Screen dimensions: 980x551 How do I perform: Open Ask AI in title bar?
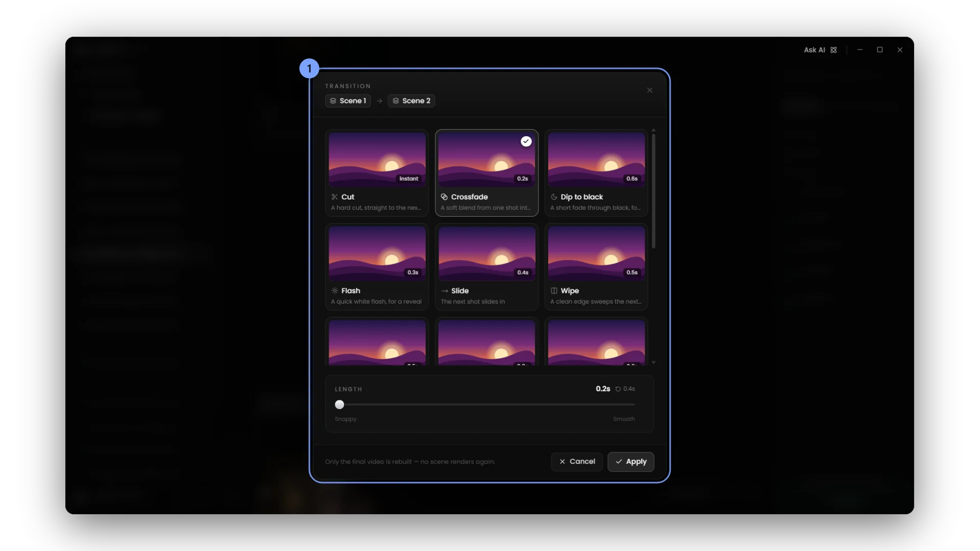click(820, 50)
